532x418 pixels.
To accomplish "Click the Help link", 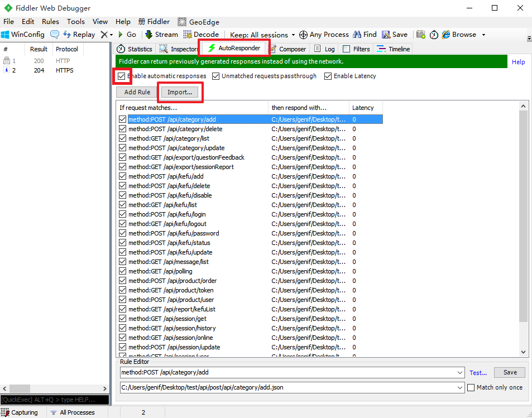I will point(518,62).
